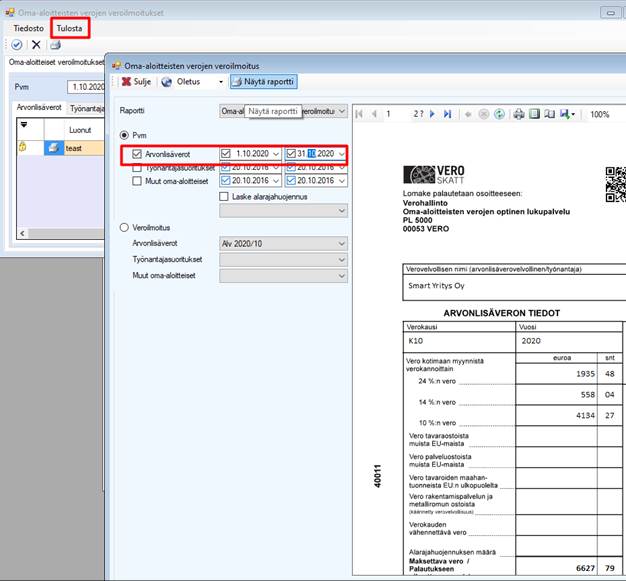The height and width of the screenshot is (581, 626).
Task: Go to next page of report
Action: click(x=432, y=114)
